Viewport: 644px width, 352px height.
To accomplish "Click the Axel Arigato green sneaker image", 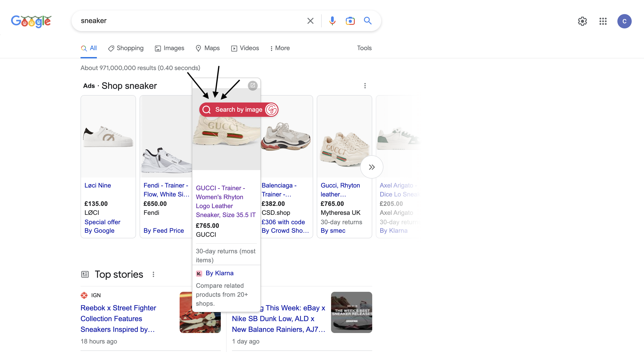I will pyautogui.click(x=398, y=139).
